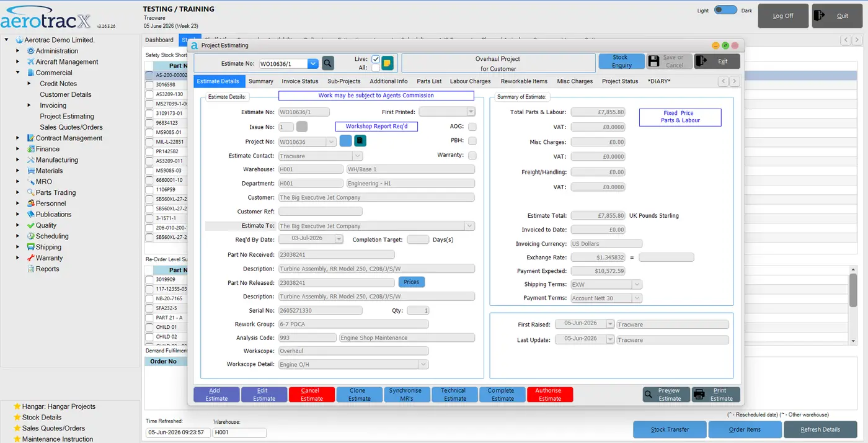
Task: Click the star icon beside Stock Details favourite
Action: point(17,418)
